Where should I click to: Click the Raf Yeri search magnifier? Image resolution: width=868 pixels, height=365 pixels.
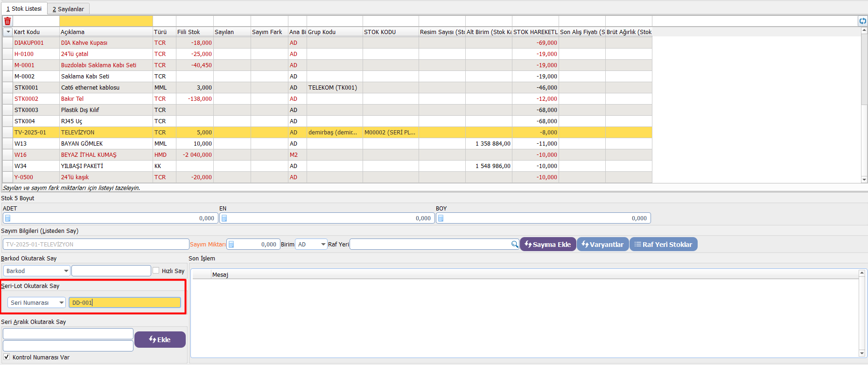point(514,244)
